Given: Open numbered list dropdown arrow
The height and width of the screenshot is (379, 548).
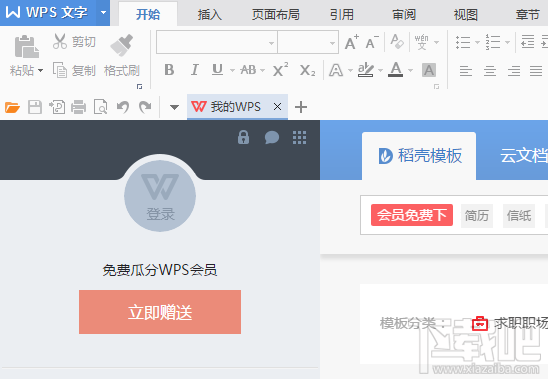Looking at the screenshot, I should 507,43.
